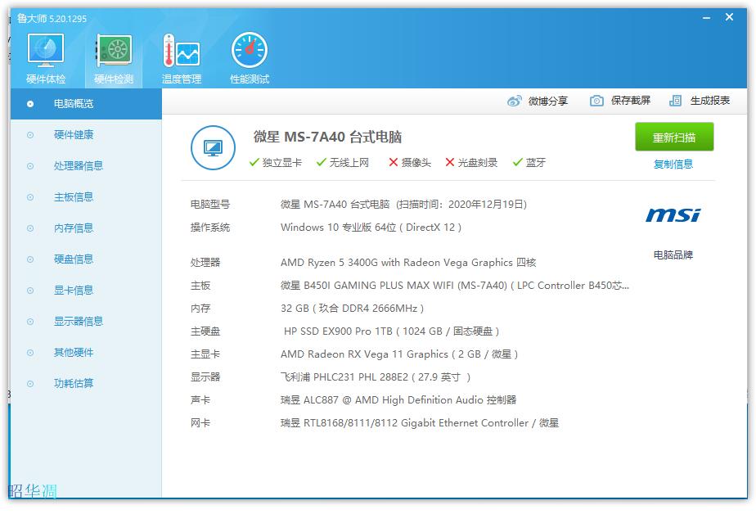Viewport: 756px width, 532px height.
Task: Click the 保存截屏 camera icon
Action: point(596,99)
